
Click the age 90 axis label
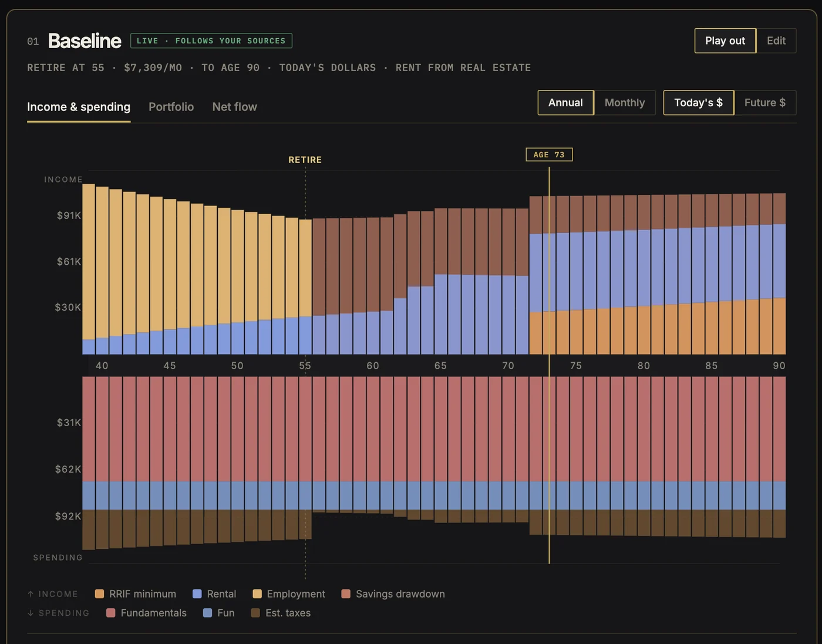[x=779, y=366]
